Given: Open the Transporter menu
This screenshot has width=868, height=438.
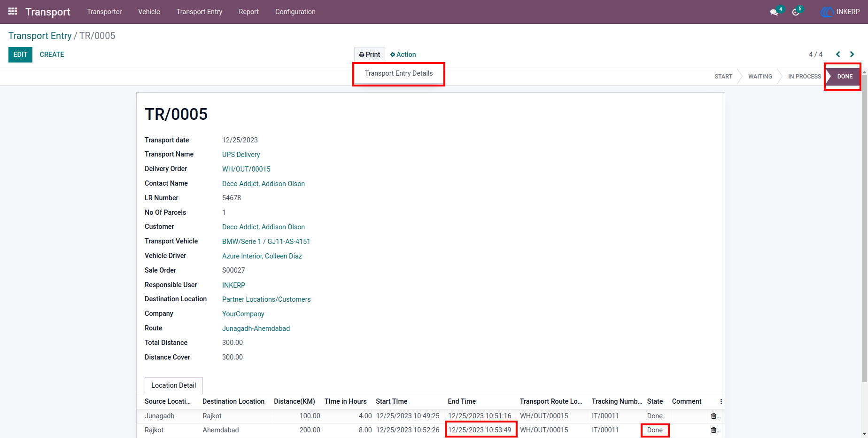Looking at the screenshot, I should click(104, 12).
